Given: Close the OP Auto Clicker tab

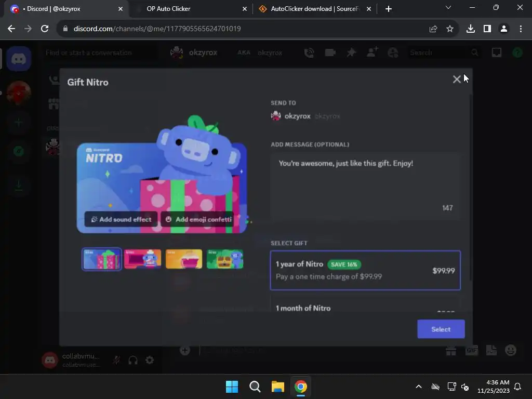Looking at the screenshot, I should pos(244,9).
